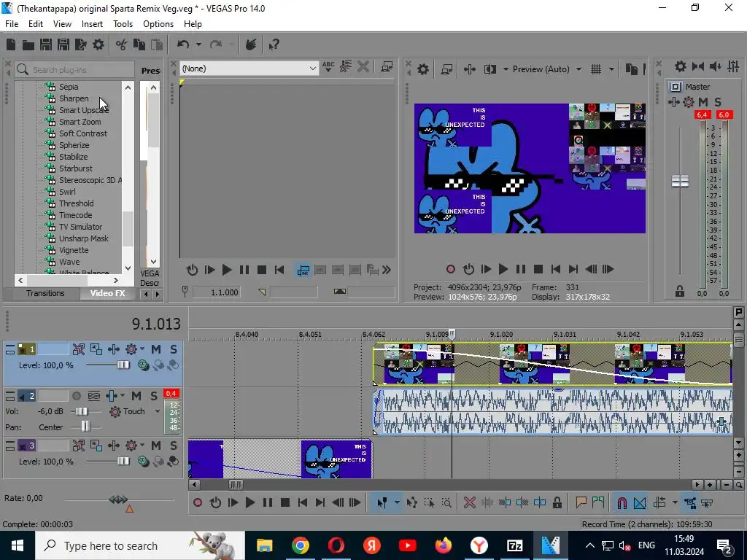Image resolution: width=747 pixels, height=560 pixels.
Task: Open Touch automation mode dropdown on track 2
Action: pos(158,411)
